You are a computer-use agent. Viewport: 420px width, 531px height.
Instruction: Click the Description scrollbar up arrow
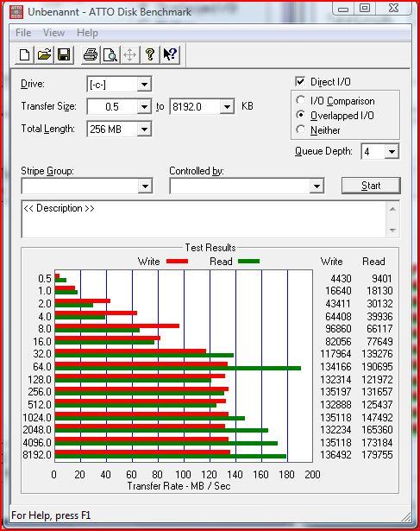click(392, 209)
